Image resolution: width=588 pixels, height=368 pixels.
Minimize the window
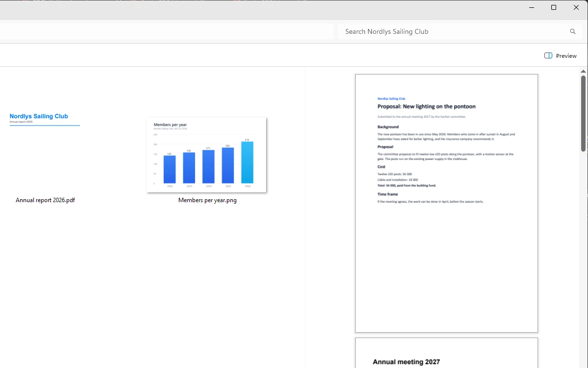pyautogui.click(x=531, y=7)
